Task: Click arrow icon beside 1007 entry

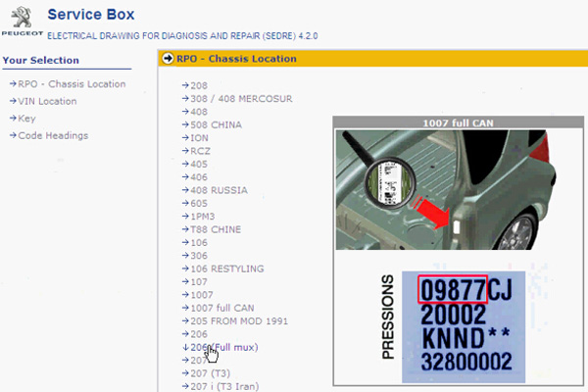Action: point(185,295)
